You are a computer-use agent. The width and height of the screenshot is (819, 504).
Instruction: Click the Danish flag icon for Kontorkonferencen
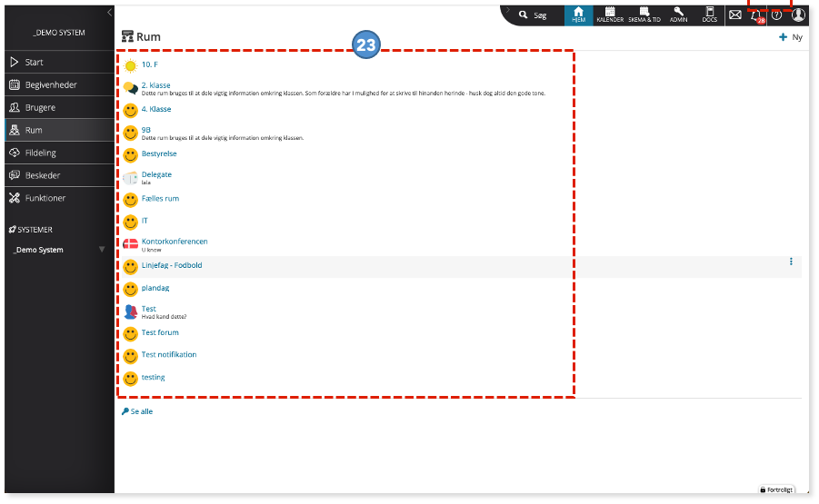point(131,244)
